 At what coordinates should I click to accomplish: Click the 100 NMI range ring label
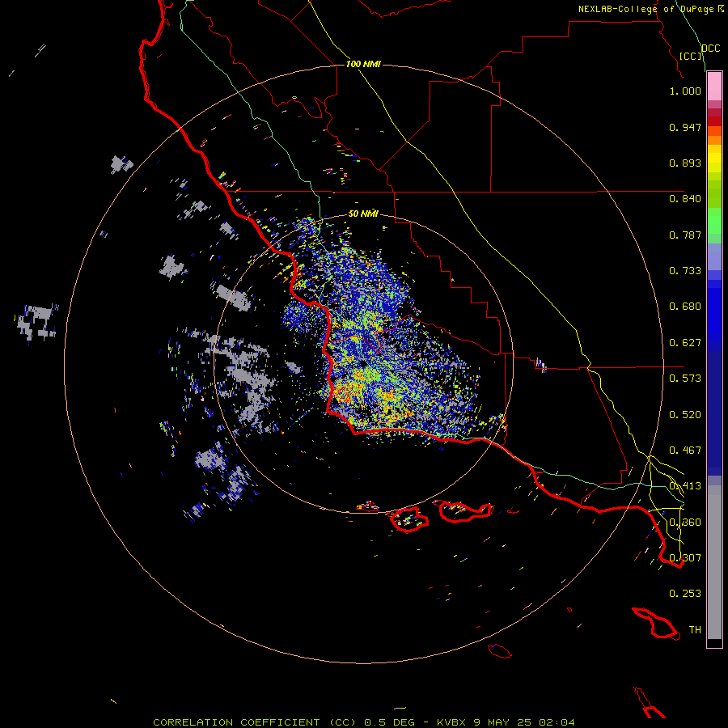[x=363, y=64]
